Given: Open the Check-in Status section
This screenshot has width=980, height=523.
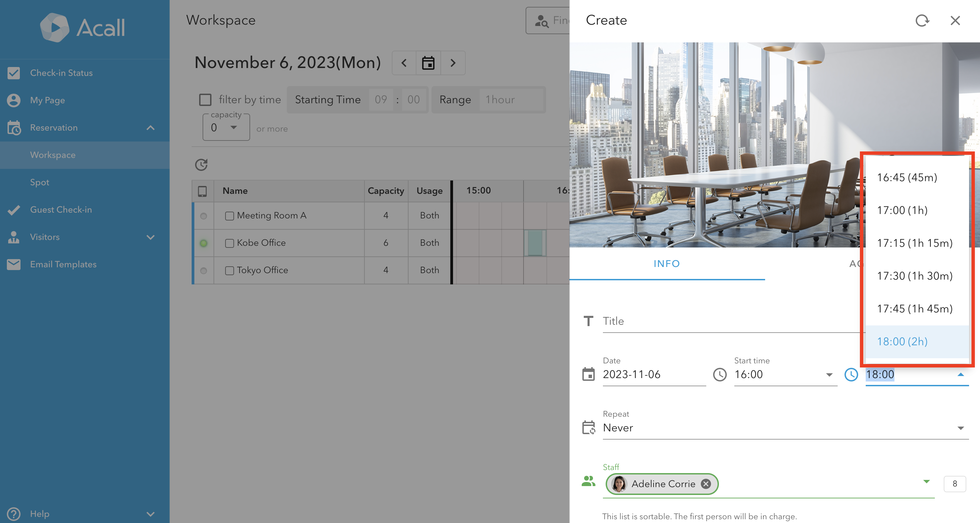Looking at the screenshot, I should 61,72.
